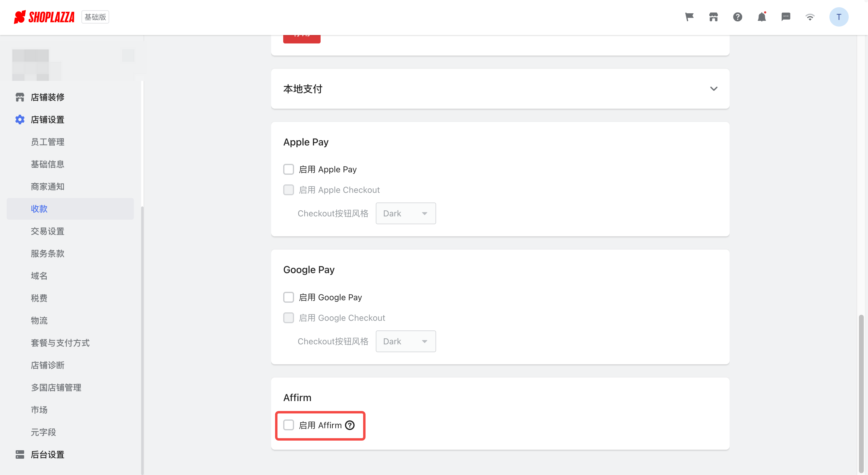Select the 收款 sidebar item
Screen dimensions: 868x475
click(70, 209)
